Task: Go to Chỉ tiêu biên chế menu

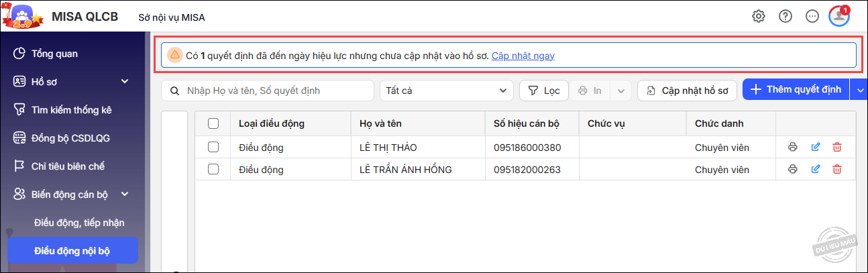Action: [67, 166]
